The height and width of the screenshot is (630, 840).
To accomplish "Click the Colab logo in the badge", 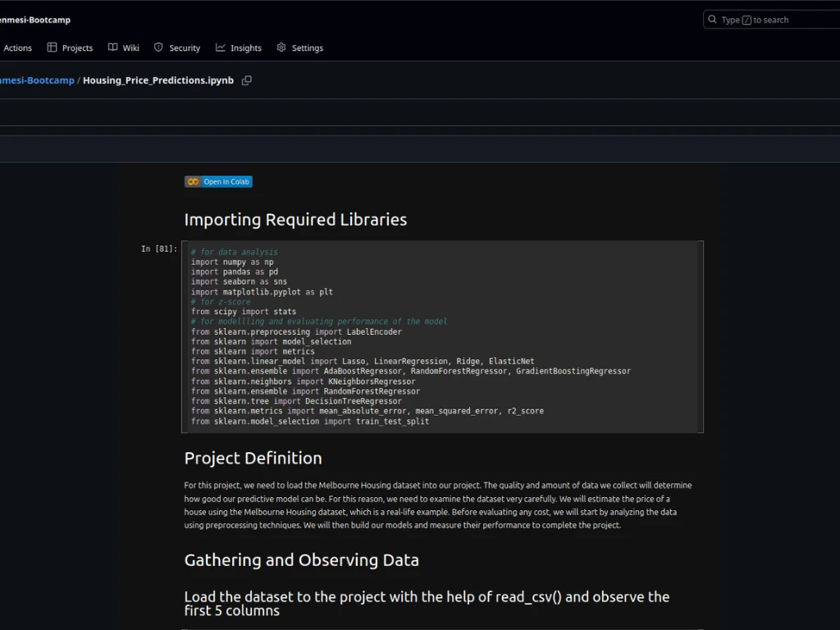I will click(193, 182).
